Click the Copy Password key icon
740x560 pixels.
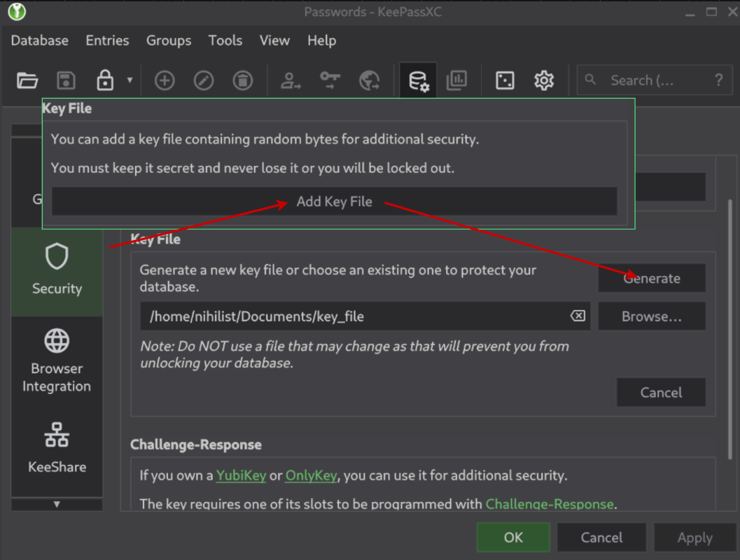point(330,80)
